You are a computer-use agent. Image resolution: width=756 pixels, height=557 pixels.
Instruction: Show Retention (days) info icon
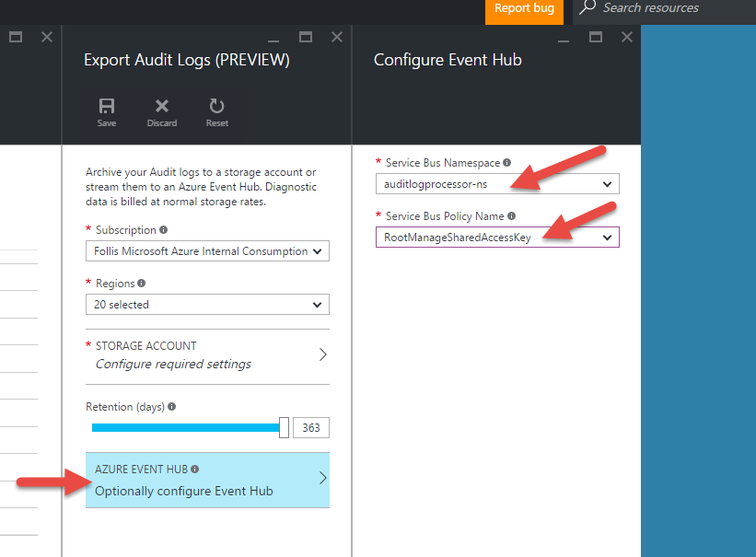171,407
